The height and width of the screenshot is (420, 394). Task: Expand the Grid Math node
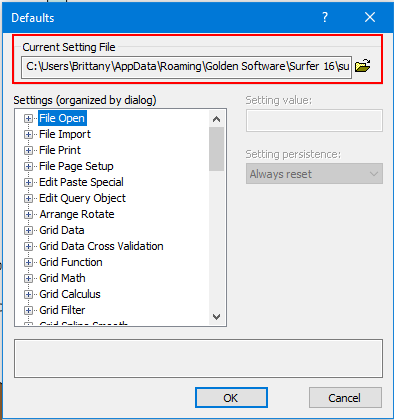pos(28,278)
